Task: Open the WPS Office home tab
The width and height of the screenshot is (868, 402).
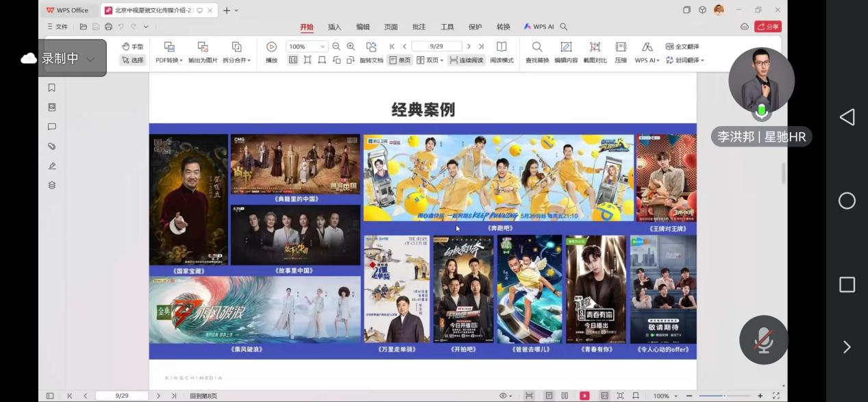Action: click(68, 10)
